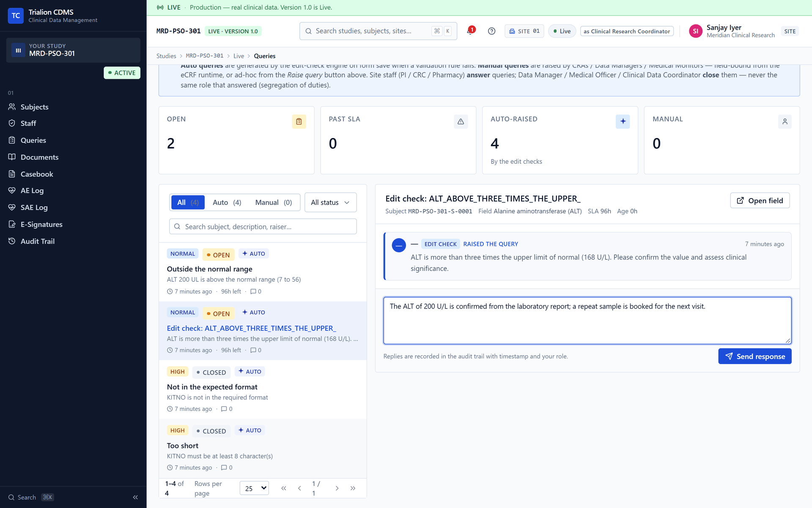Click the global search studies field
The image size is (812, 508).
(378, 31)
